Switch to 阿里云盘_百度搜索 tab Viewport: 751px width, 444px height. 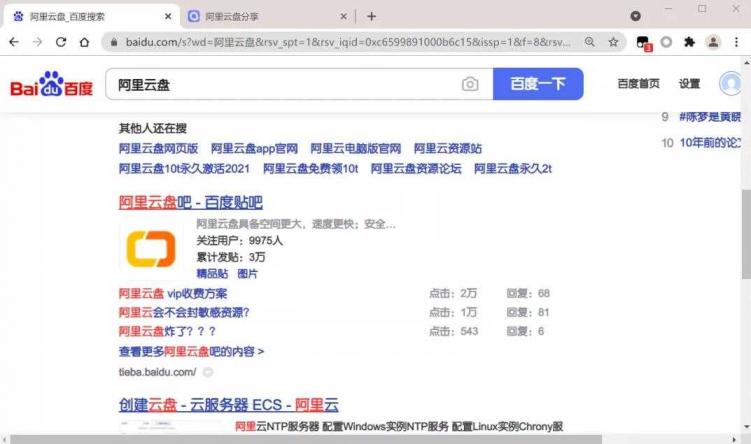pyautogui.click(x=91, y=16)
